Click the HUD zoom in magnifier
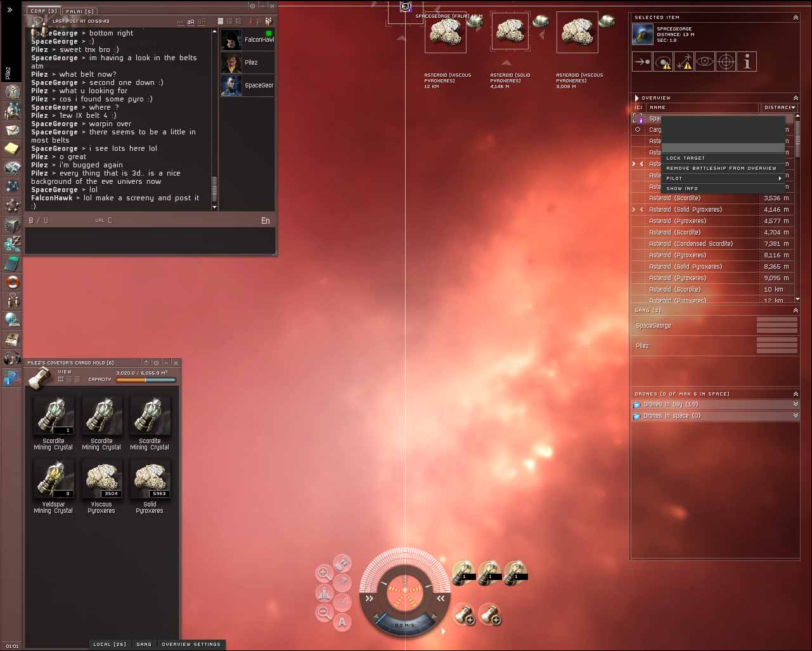 323,574
